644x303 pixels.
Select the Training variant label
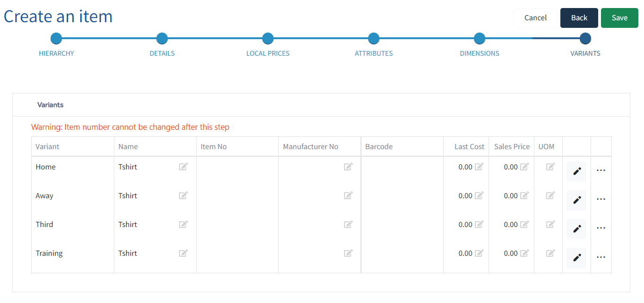[x=49, y=253]
